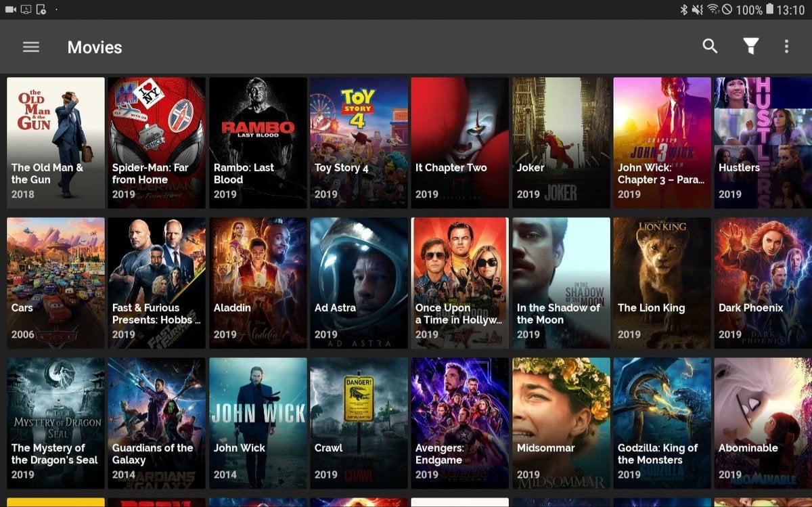
Task: Choose the Ad Astra poster
Action: pos(359,282)
